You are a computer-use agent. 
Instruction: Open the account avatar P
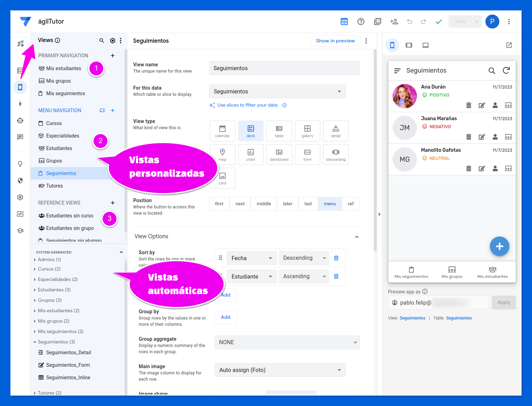pyautogui.click(x=492, y=22)
